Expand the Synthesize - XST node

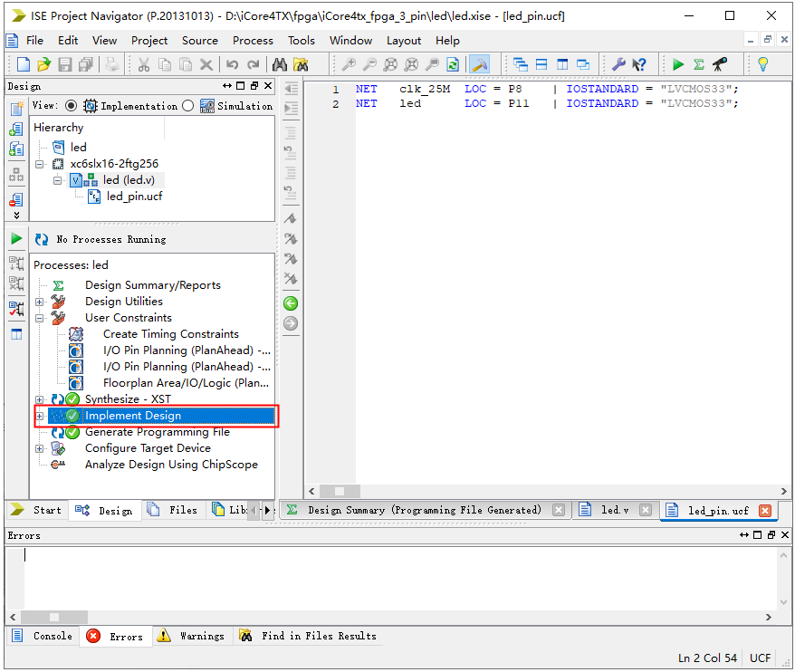click(39, 399)
